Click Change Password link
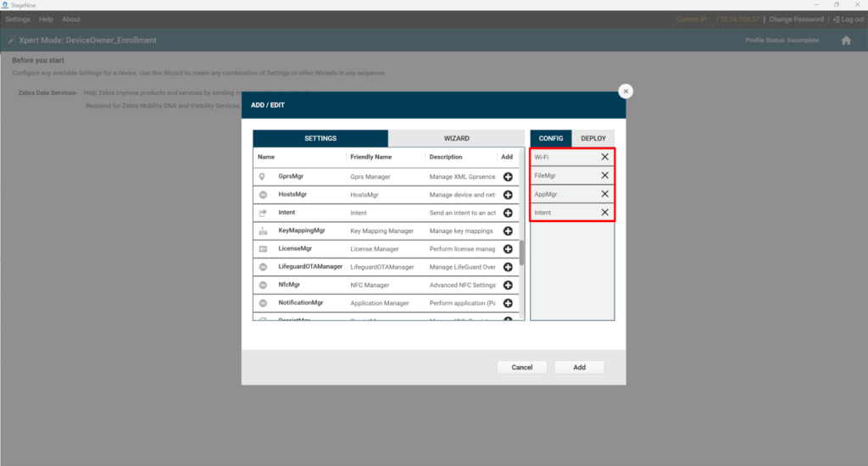 (x=796, y=19)
